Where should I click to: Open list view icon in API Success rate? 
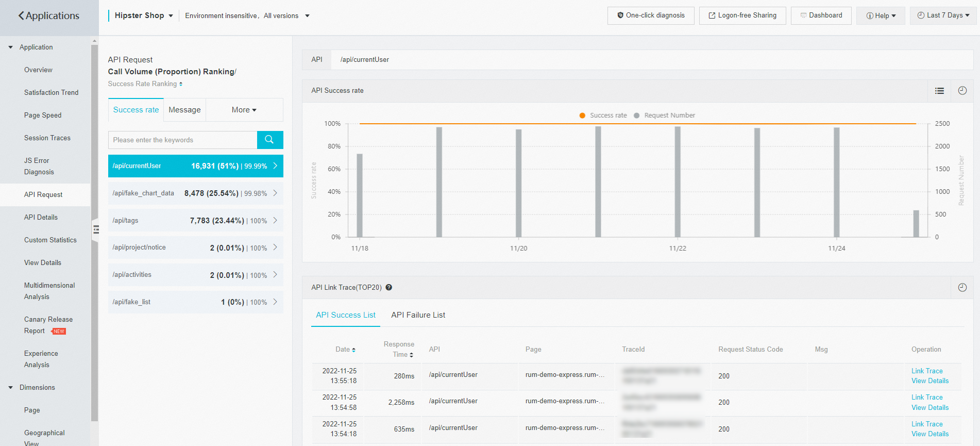tap(939, 91)
